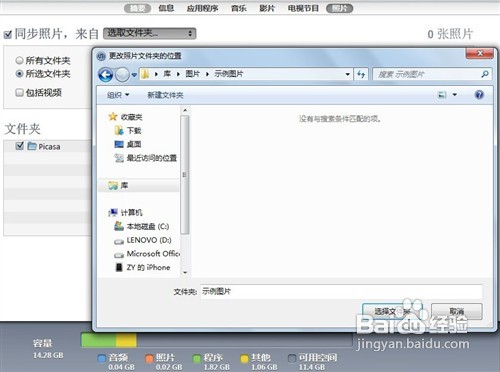The height and width of the screenshot is (372, 500).
Task: Switch to the 音乐 tab
Action: [239, 8]
